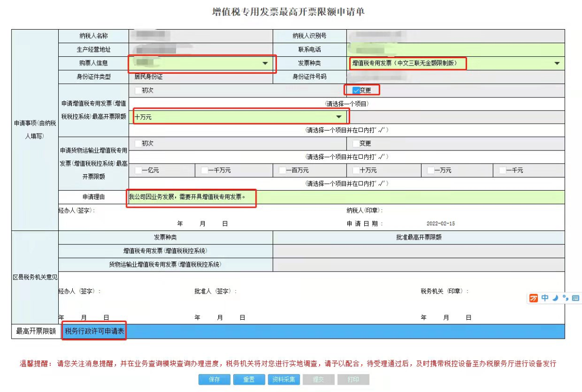582x392 pixels.
Task: Click the Sogou input method logo icon
Action: point(534,298)
